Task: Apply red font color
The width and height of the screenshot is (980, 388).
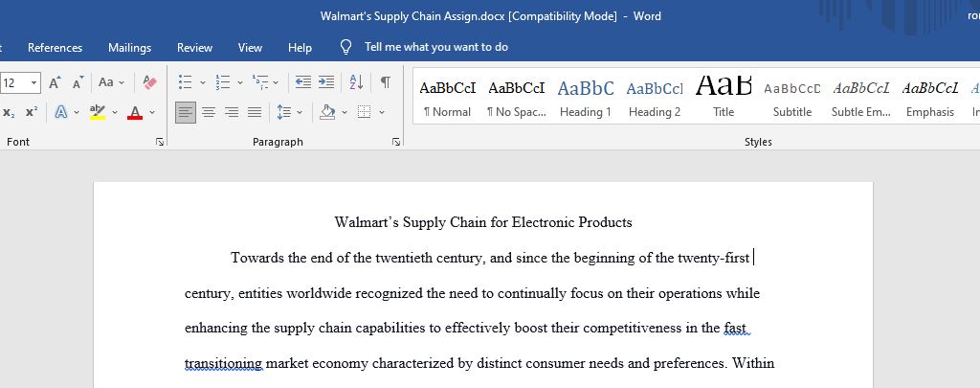Action: [135, 113]
